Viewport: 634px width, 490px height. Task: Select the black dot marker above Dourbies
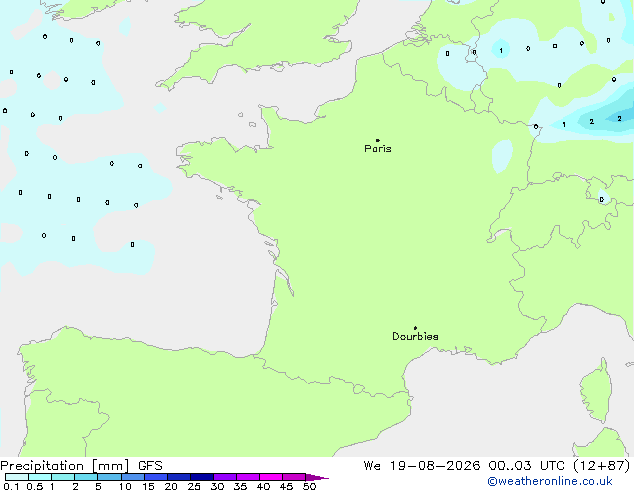[415, 328]
